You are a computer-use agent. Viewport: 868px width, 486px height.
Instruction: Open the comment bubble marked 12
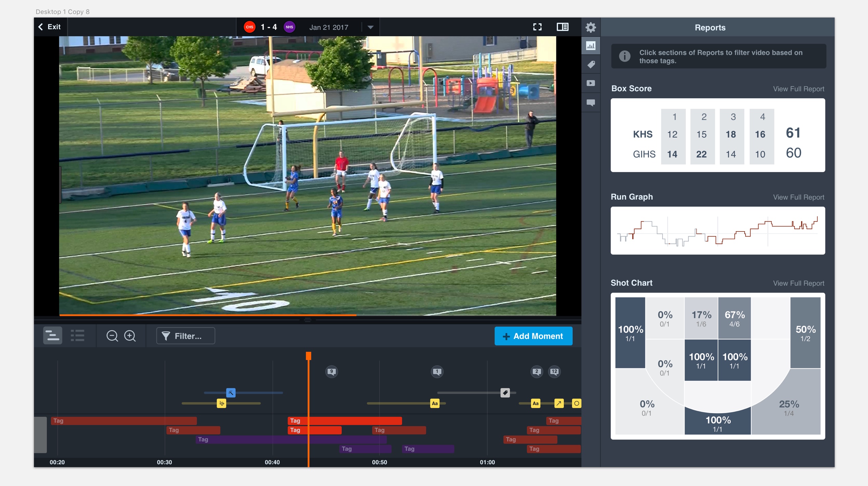pyautogui.click(x=554, y=372)
